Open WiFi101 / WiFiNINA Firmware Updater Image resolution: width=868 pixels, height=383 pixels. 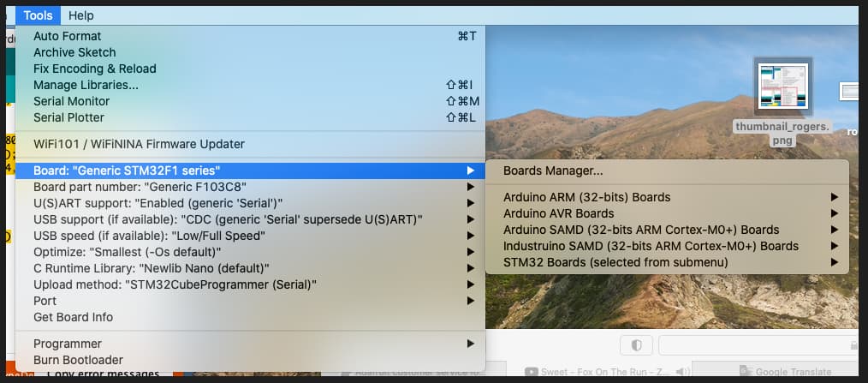(250, 144)
